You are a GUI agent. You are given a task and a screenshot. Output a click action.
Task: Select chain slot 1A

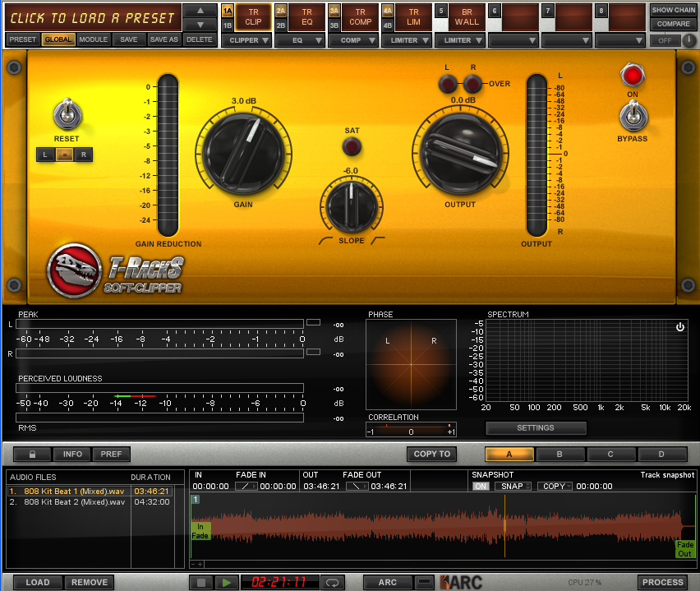tap(228, 10)
